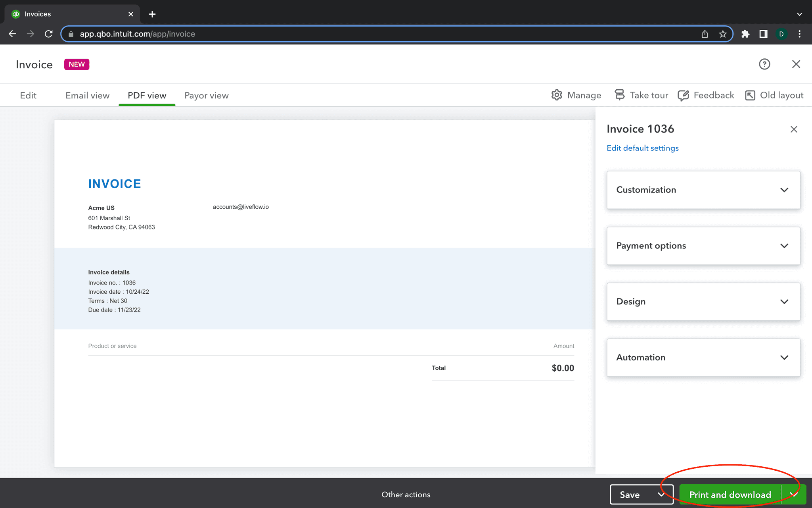The height and width of the screenshot is (508, 812).
Task: Open the Feedback icon
Action: pos(683,95)
